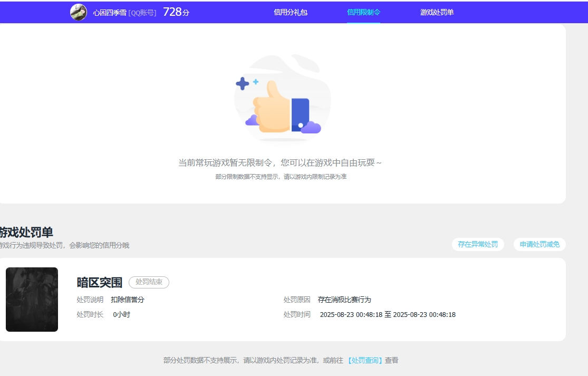588x376 pixels.
Task: Go to the 游戏处罚单 tab
Action: click(x=437, y=12)
